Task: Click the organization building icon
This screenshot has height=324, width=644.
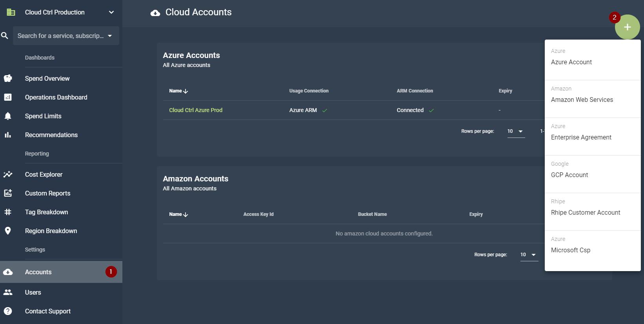Action: coord(11,12)
